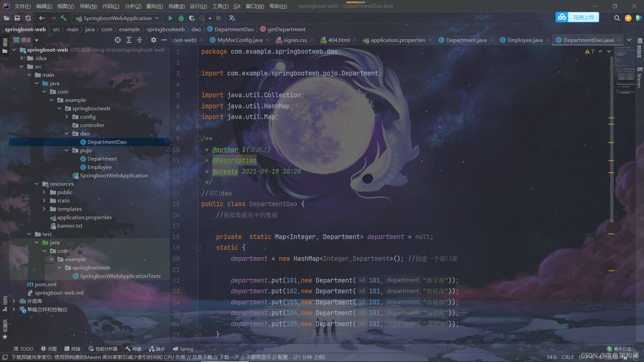
Task: Open the Git menu
Action: coord(237,6)
